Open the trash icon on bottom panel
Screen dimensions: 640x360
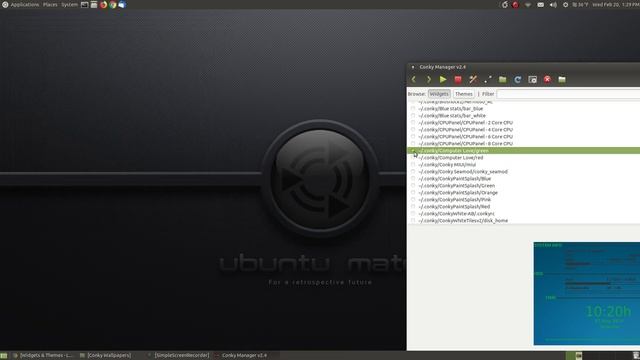tap(636, 356)
